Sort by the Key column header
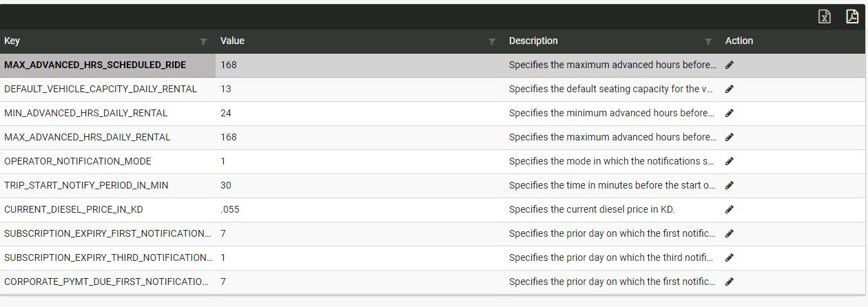The height and width of the screenshot is (307, 868). 12,41
